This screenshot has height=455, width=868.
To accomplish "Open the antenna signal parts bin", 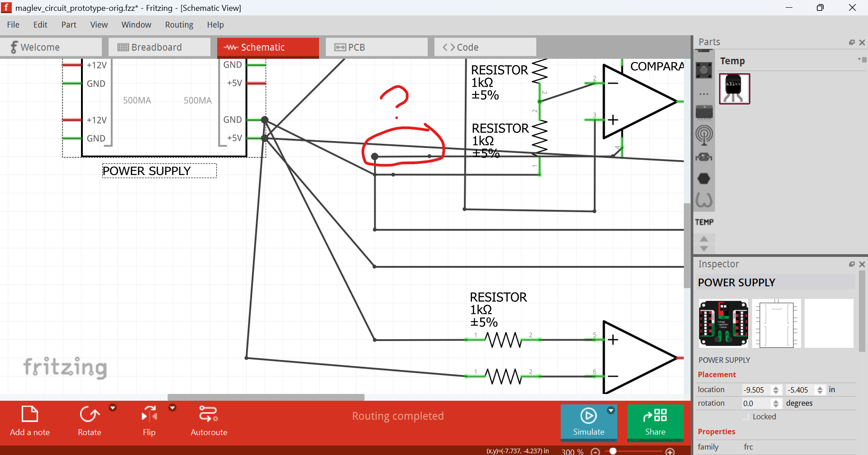I will click(704, 135).
